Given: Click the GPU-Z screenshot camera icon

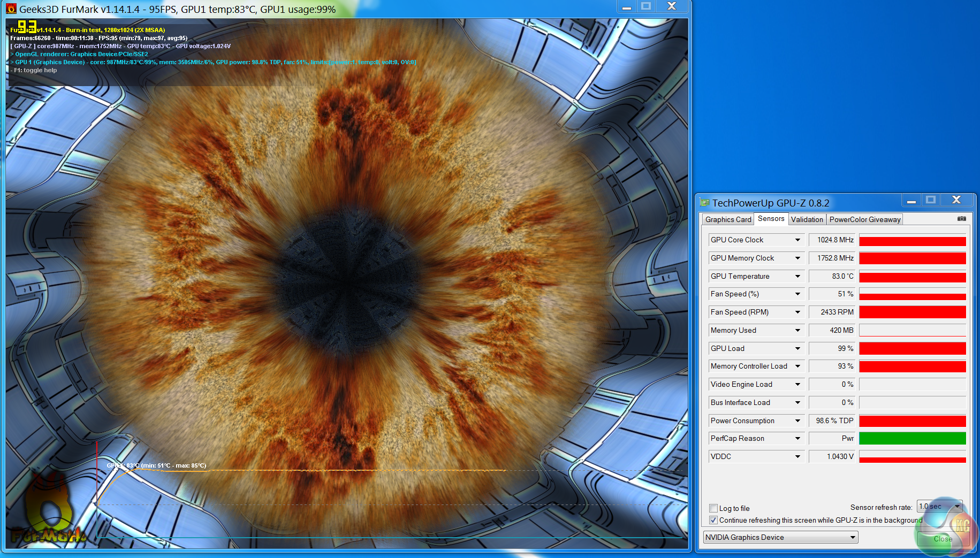Looking at the screenshot, I should [x=961, y=219].
